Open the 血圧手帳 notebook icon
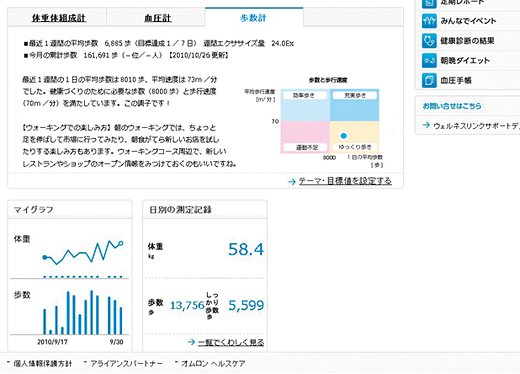Image resolution: width=520 pixels, height=374 pixels. point(429,80)
